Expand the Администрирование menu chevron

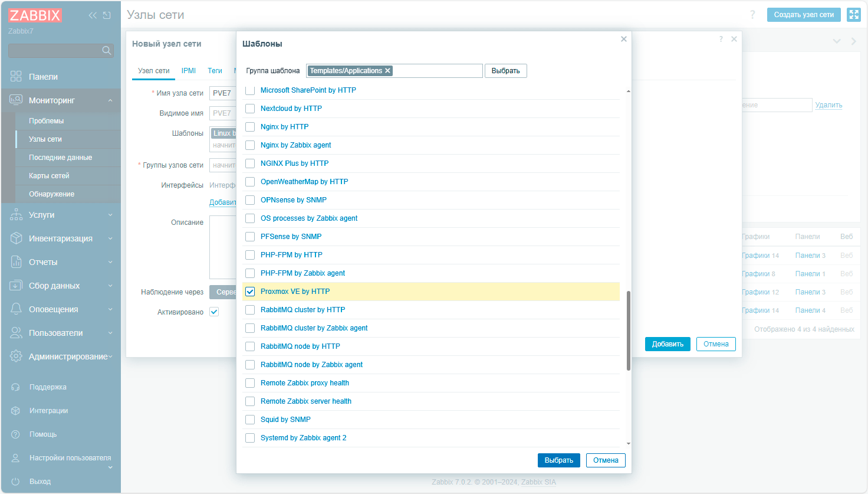[110, 356]
